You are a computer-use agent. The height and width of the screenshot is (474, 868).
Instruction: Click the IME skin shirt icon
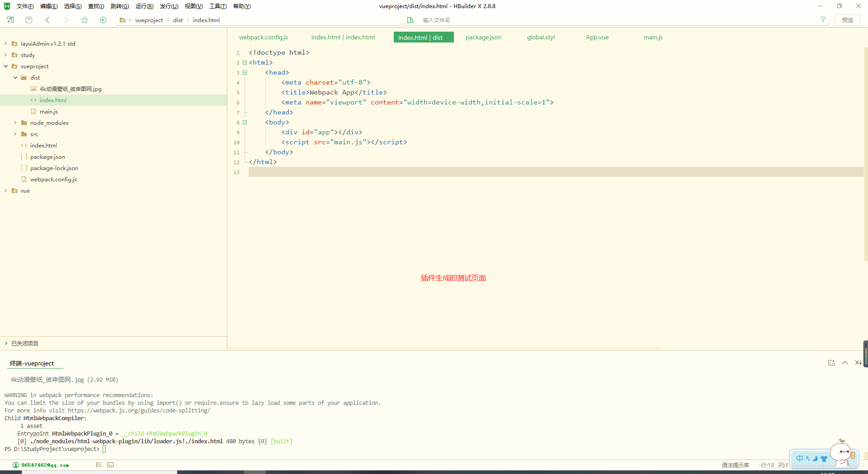coord(824,458)
